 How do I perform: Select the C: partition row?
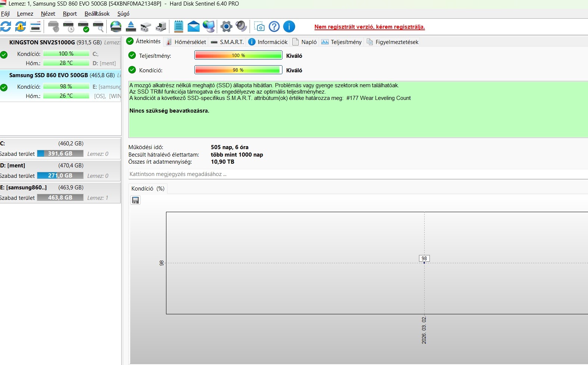(60, 148)
